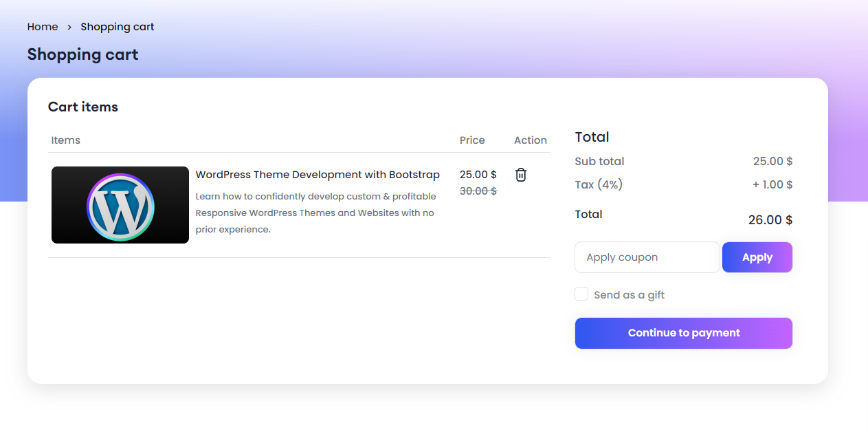868x432 pixels.
Task: Click the Sub total label
Action: point(599,162)
